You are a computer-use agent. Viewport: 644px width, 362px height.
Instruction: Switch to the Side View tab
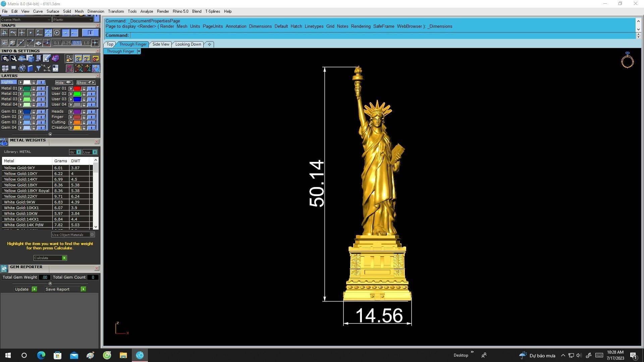click(x=161, y=44)
